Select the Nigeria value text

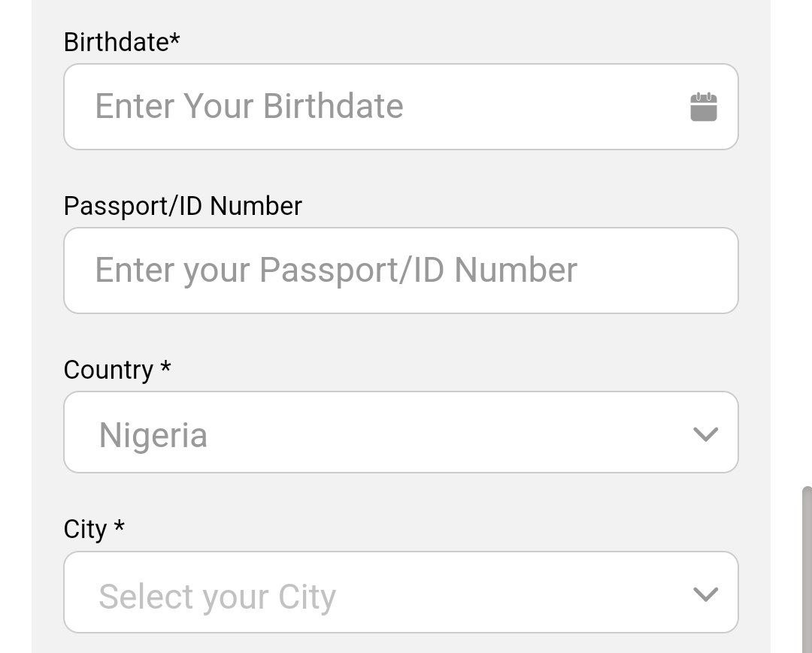click(x=153, y=435)
